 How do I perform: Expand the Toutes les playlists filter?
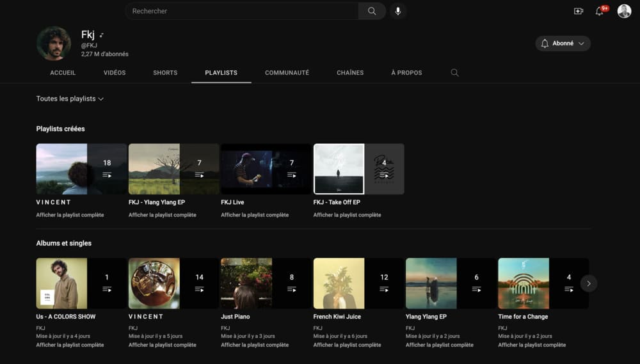coord(70,99)
